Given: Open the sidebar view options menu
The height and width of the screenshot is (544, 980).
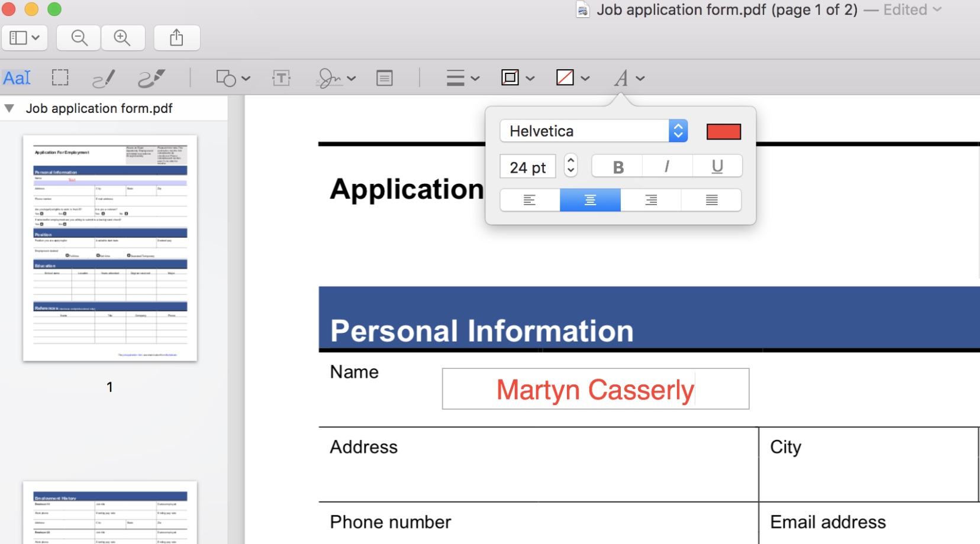Looking at the screenshot, I should (24, 38).
